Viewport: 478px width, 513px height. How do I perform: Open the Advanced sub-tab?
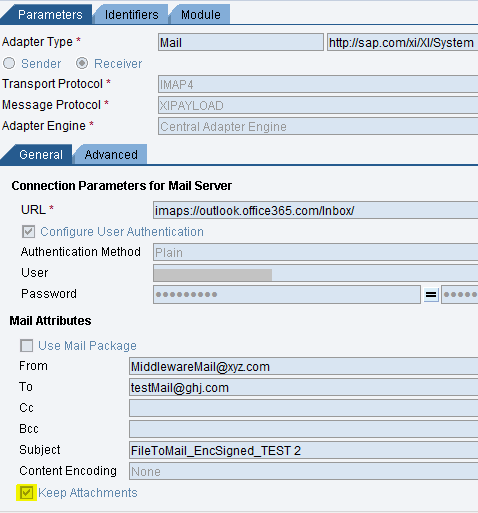[111, 155]
